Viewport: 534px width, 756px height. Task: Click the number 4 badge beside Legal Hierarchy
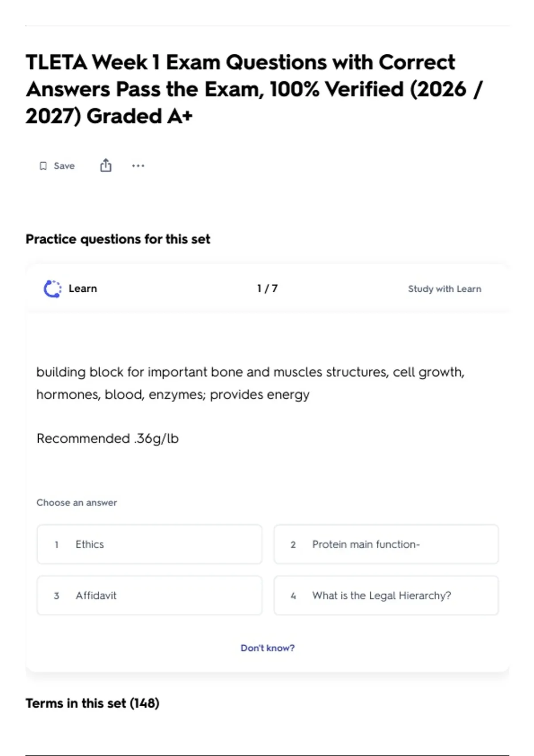coord(293,596)
